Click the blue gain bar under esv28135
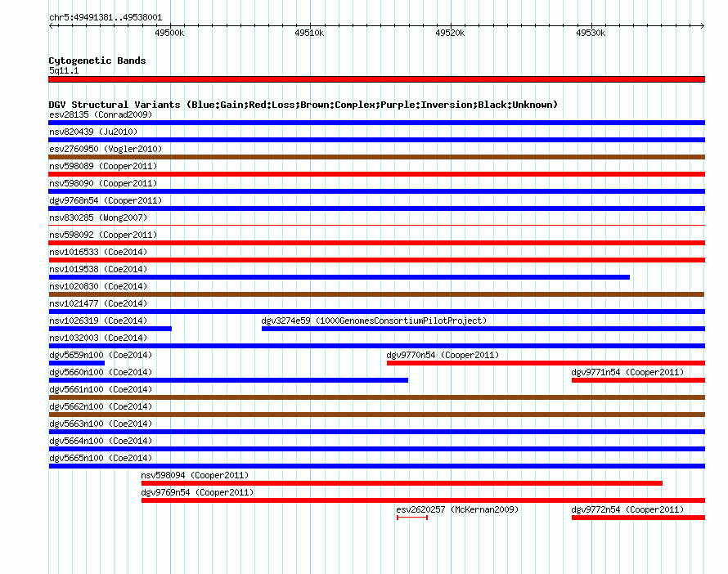The height and width of the screenshot is (574, 728). (x=376, y=123)
